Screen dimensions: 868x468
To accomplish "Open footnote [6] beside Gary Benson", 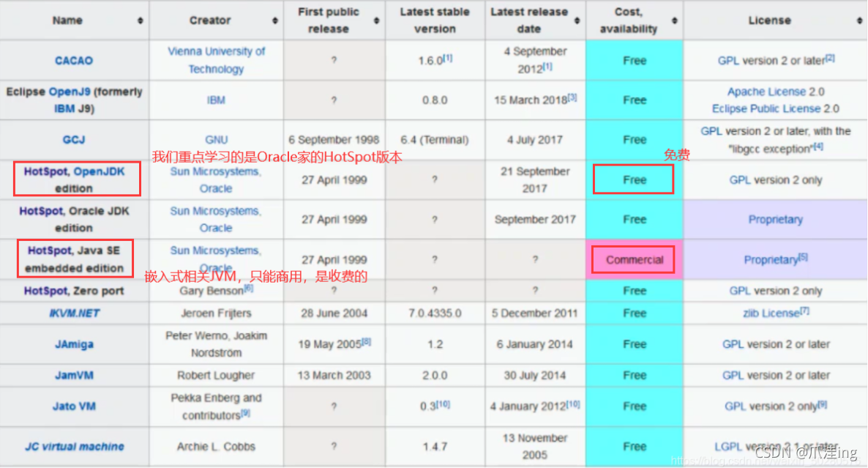I will point(249,287).
